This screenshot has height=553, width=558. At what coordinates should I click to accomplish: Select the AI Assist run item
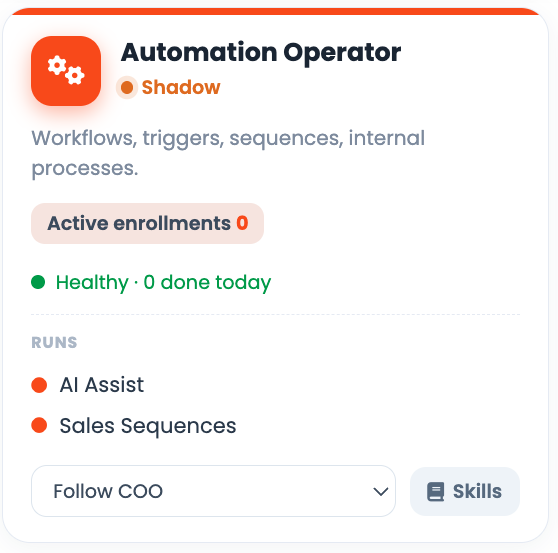pyautogui.click(x=88, y=385)
